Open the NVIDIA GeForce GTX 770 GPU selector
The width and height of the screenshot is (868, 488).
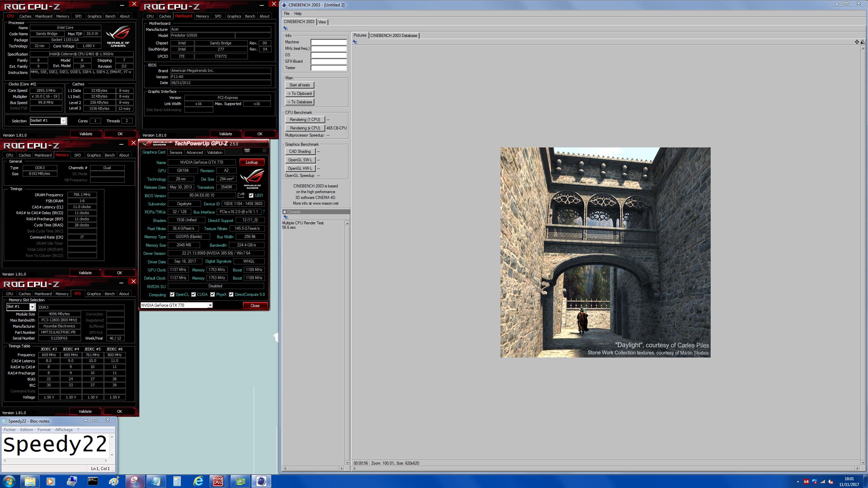(210, 305)
